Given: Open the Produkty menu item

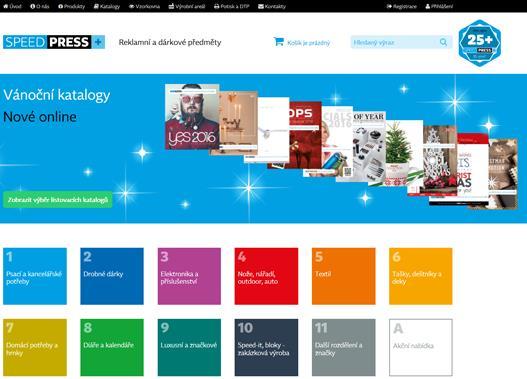Looking at the screenshot, I should coord(72,6).
